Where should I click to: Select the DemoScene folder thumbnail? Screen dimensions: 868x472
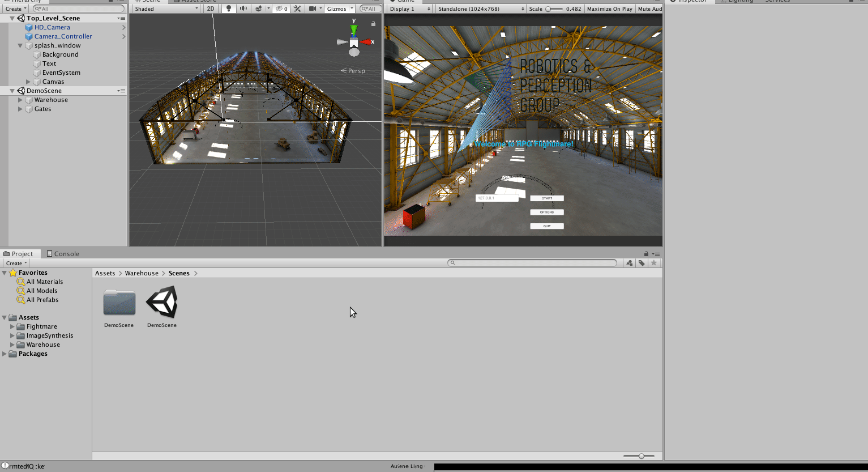tap(119, 302)
